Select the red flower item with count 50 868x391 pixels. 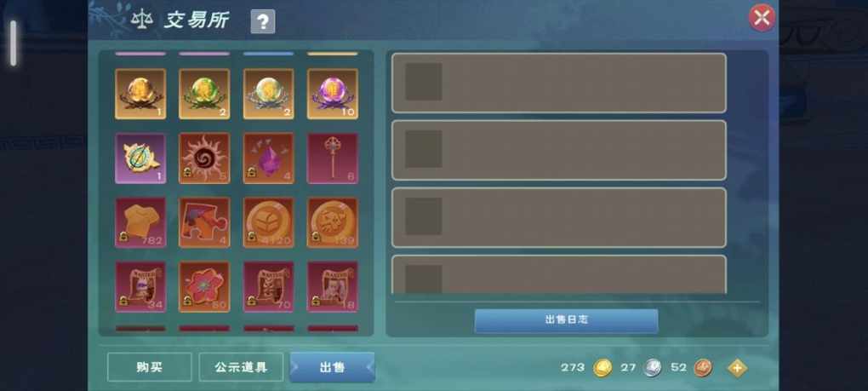pyautogui.click(x=204, y=286)
